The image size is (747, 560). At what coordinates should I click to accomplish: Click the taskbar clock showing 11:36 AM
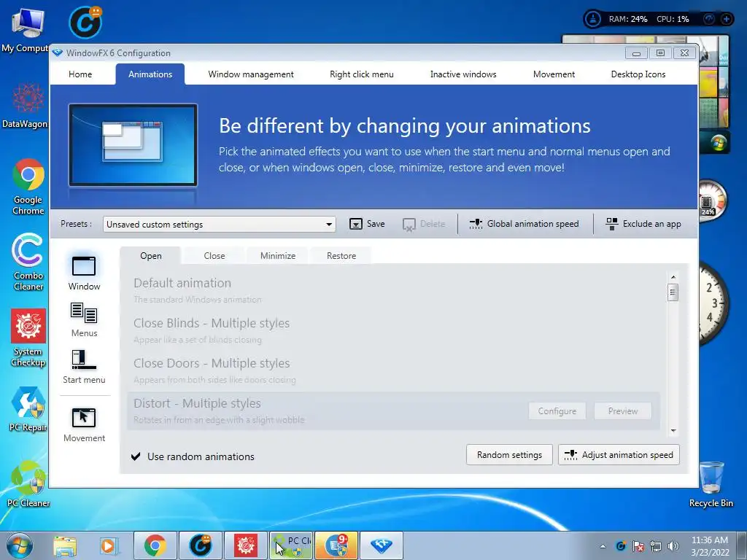pos(710,546)
